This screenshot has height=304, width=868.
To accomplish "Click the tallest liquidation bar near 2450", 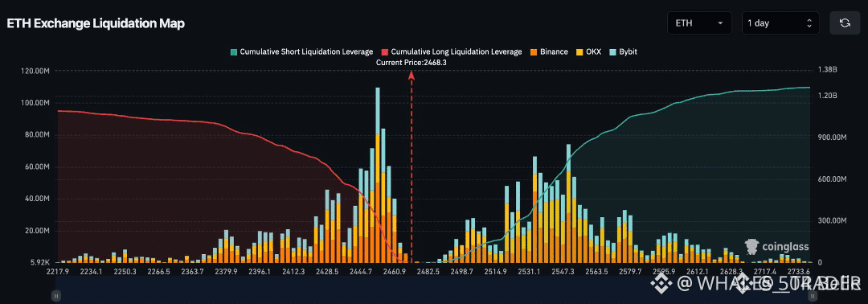I will [x=378, y=175].
